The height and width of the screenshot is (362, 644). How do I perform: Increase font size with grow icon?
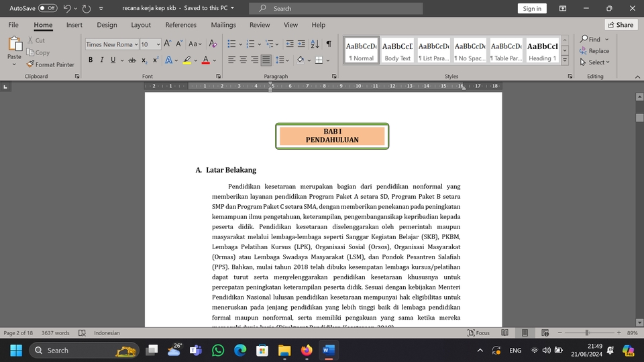click(x=167, y=44)
